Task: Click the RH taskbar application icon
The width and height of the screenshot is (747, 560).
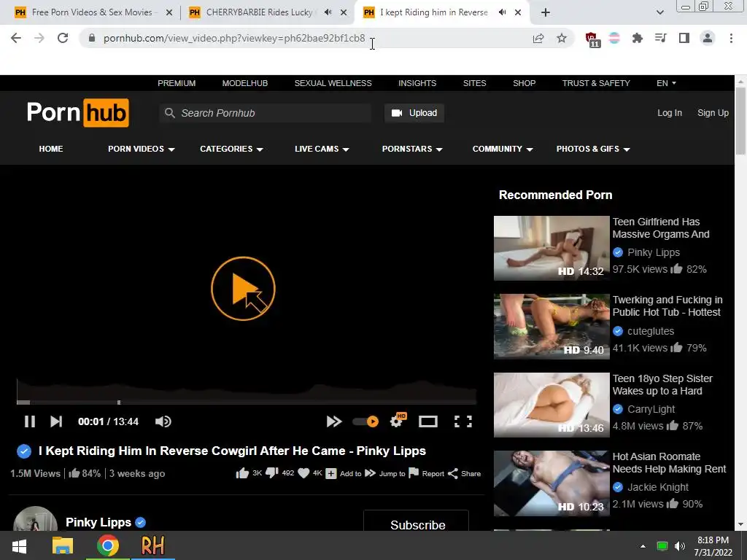Action: click(152, 545)
